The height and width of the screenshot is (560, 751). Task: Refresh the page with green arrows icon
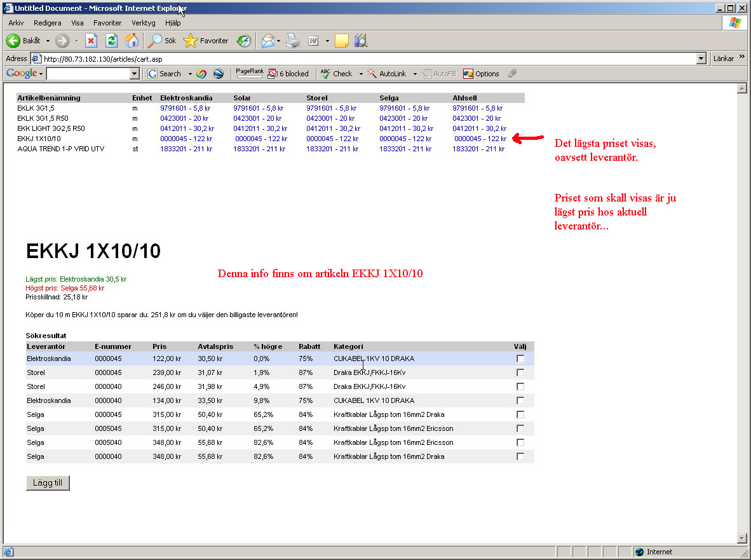pos(112,41)
